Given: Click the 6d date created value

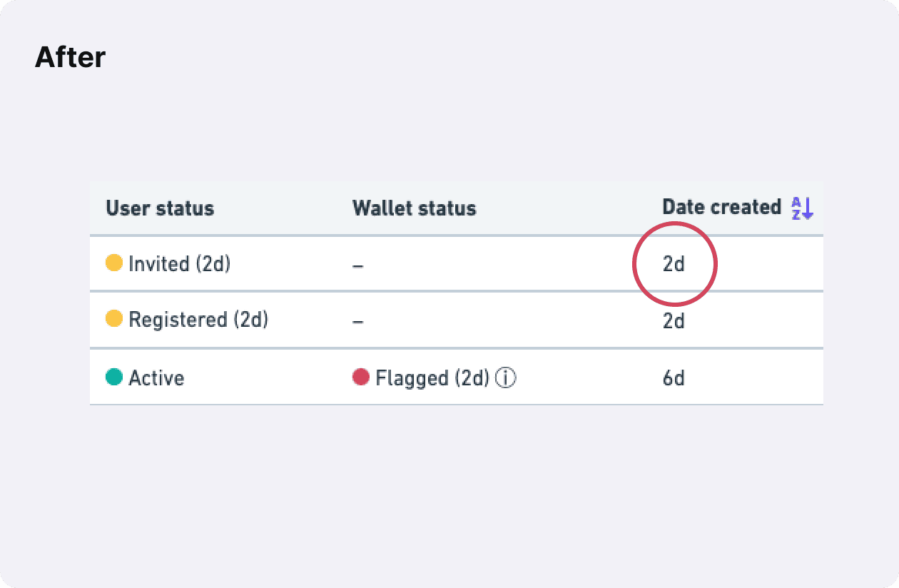Looking at the screenshot, I should (674, 378).
